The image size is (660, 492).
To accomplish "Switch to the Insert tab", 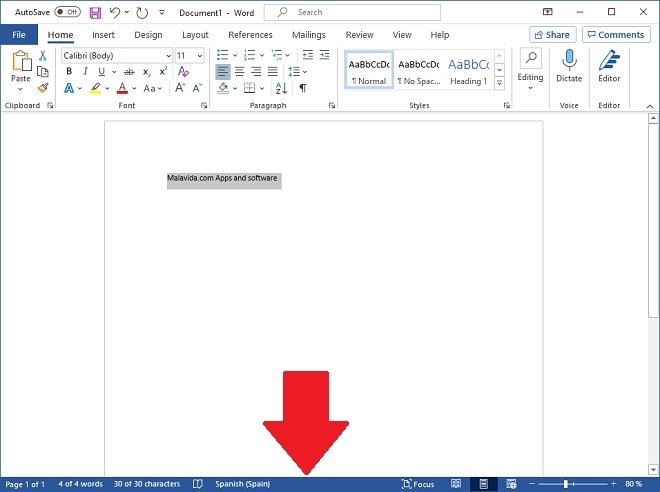I will [103, 35].
